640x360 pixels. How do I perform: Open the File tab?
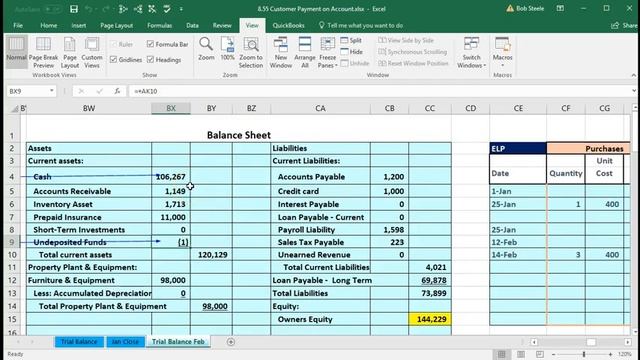coord(18,25)
